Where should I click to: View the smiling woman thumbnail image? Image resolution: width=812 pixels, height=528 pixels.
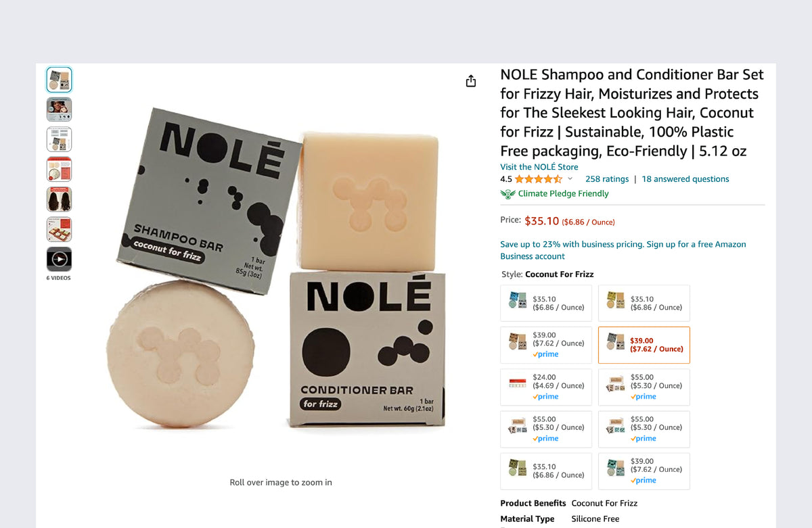(59, 110)
